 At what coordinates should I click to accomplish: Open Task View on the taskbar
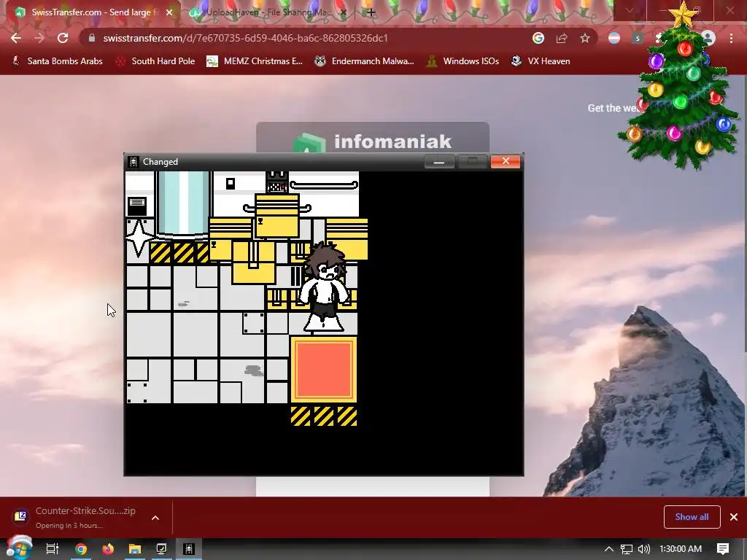(x=53, y=549)
